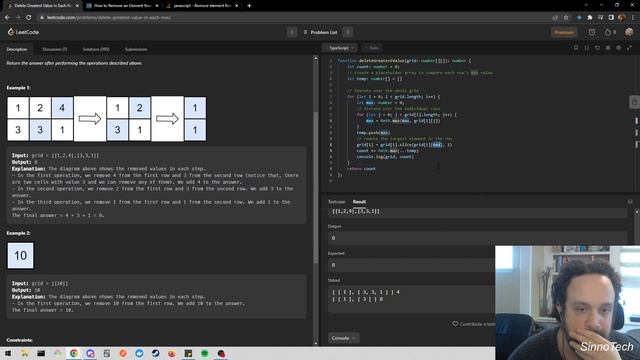Click the Stdout log output

click(x=411, y=299)
